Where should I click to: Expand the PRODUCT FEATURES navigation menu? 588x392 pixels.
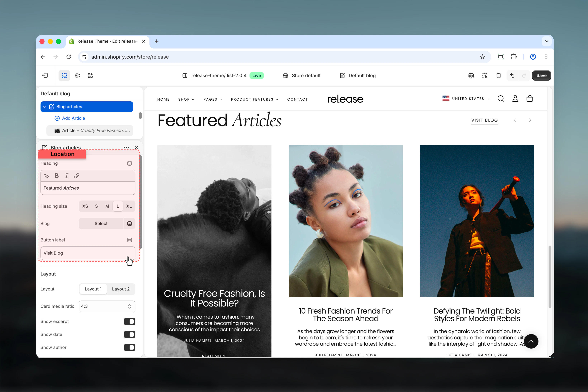pyautogui.click(x=254, y=100)
